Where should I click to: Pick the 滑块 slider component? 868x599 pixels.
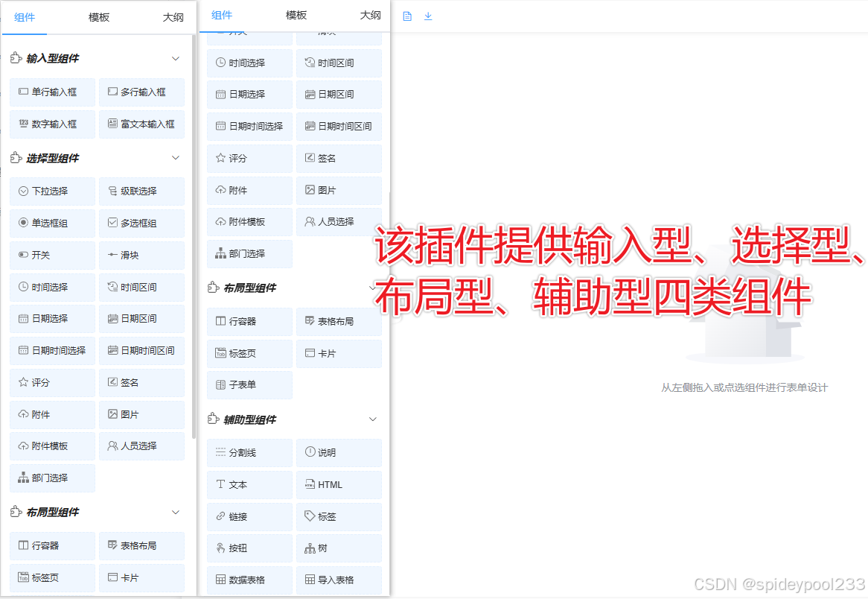pyautogui.click(x=141, y=256)
